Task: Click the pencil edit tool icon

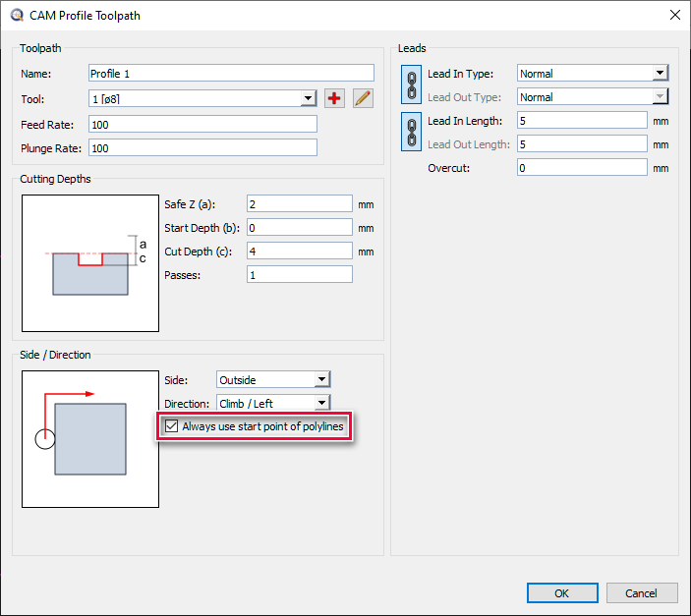Action: click(x=363, y=98)
